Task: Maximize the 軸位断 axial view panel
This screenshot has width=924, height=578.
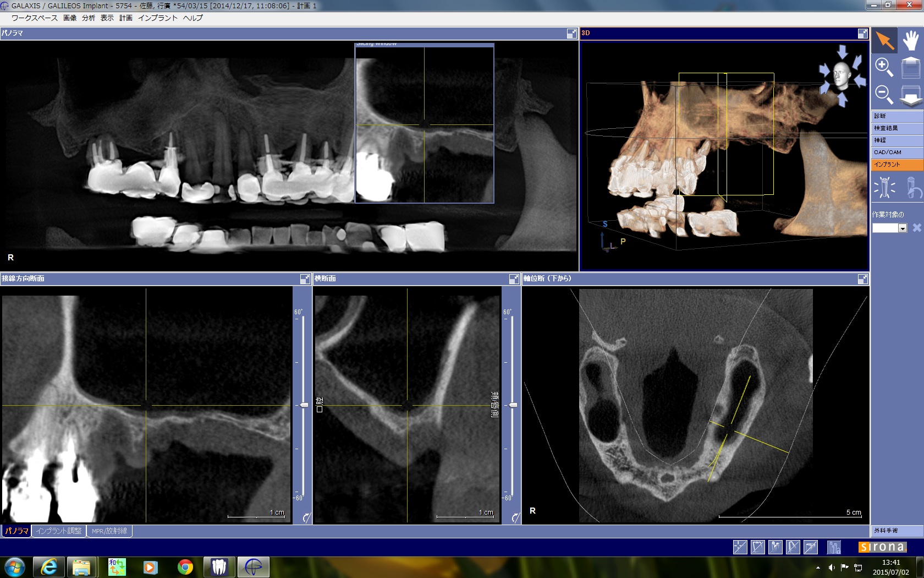Action: [862, 279]
